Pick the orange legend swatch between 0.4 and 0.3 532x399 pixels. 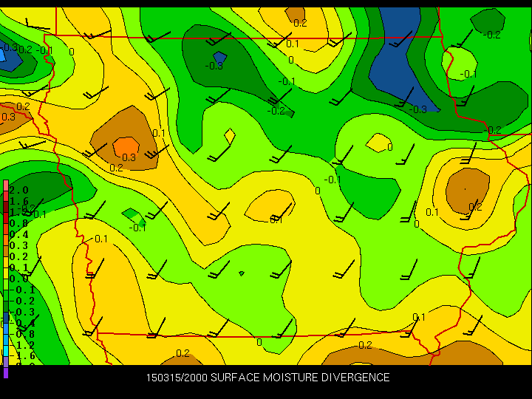point(6,240)
